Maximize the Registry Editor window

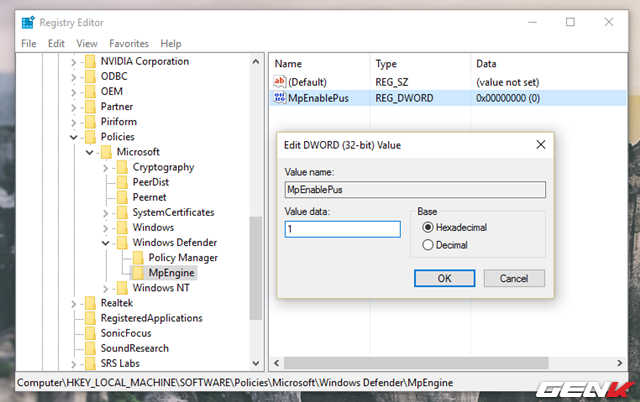click(x=570, y=22)
